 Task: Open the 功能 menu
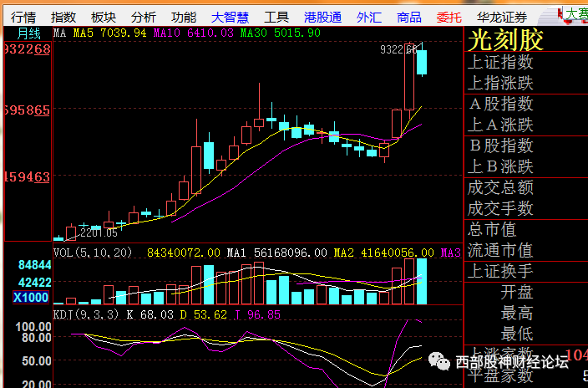coord(184,17)
